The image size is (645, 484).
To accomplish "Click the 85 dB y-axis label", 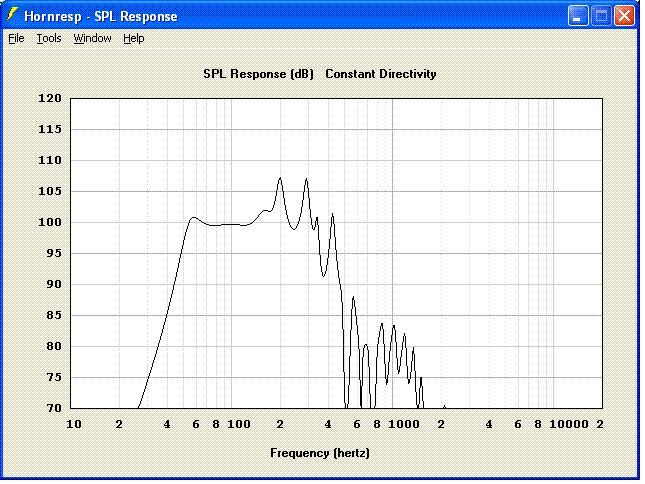I will click(x=54, y=315).
